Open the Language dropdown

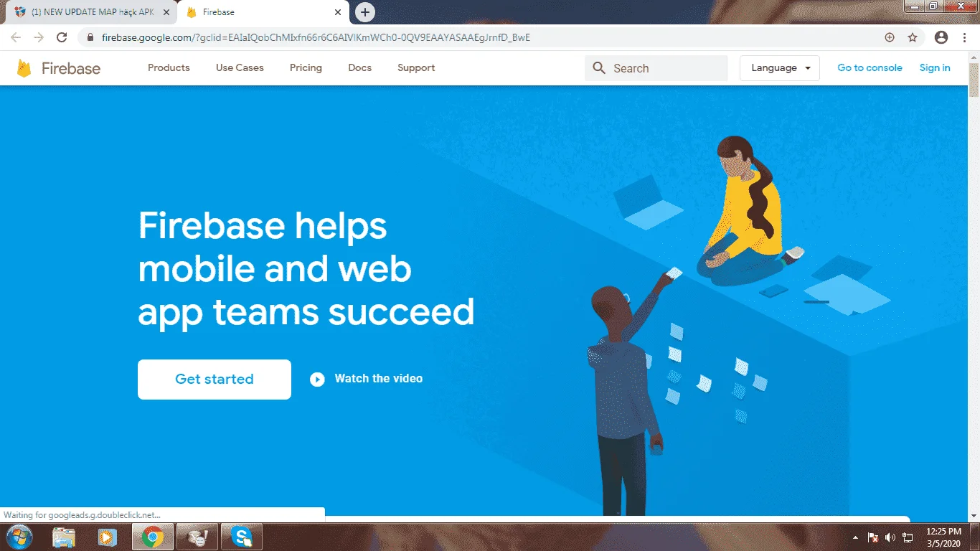[780, 68]
